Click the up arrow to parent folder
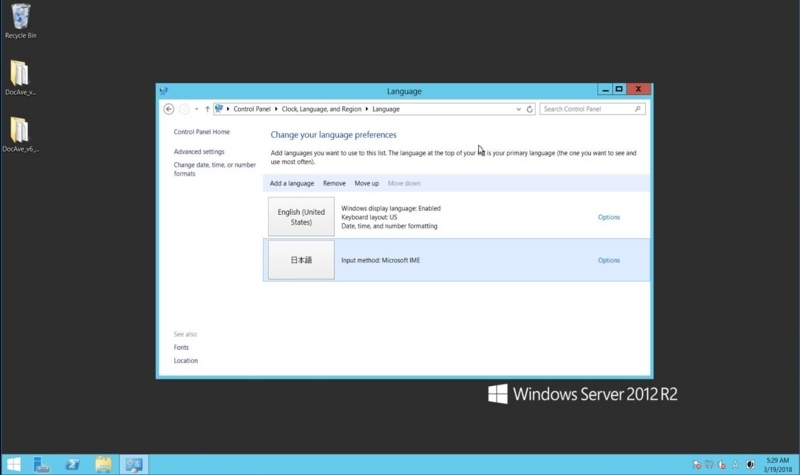Screen dimensions: 800x475 pos(207,109)
